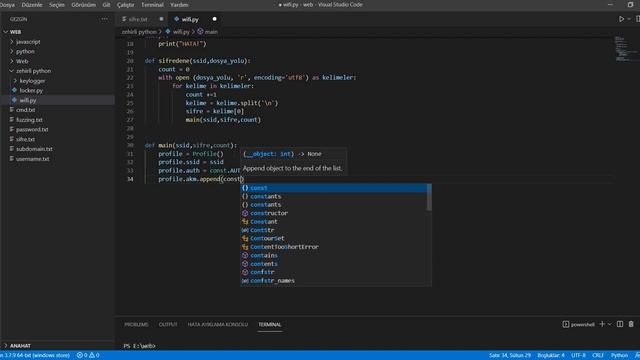640x360 pixels.
Task: Change file encoding UTF-8
Action: click(x=578, y=356)
